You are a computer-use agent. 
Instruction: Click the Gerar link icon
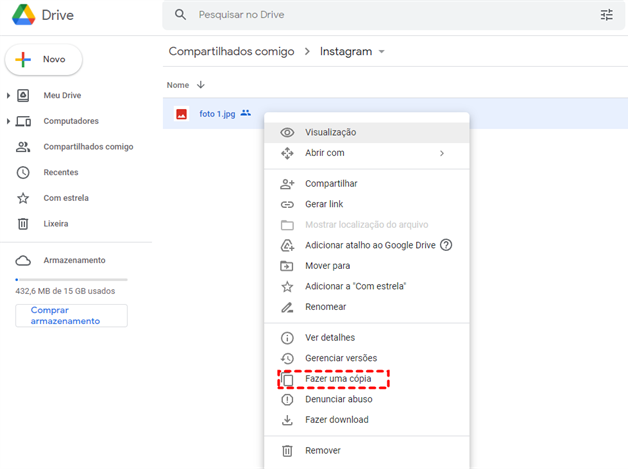[287, 205]
